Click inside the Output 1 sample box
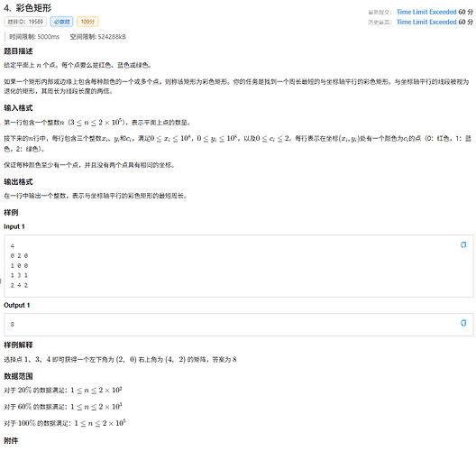The image size is (476, 451). tap(239, 325)
